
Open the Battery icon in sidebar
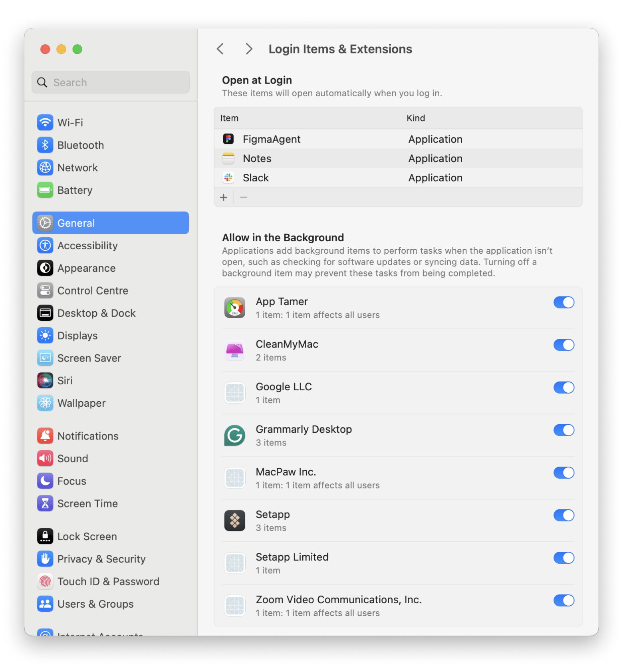[45, 190]
